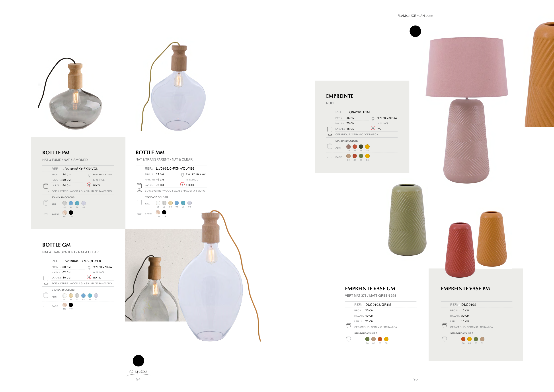The image size is (554, 392).
Task: Click the FLAM&LUCE JAN.2022 header text
Action: pyautogui.click(x=415, y=16)
